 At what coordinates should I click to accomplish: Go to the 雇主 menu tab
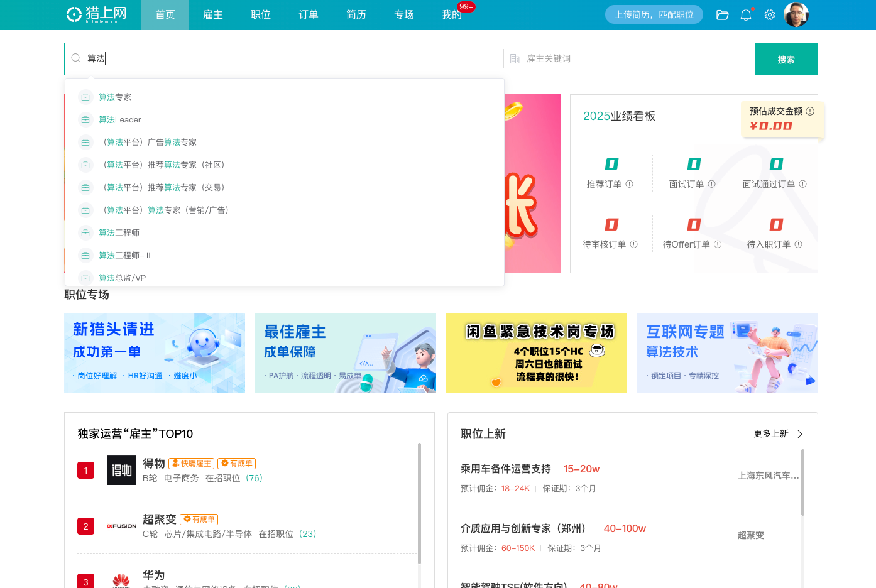pos(213,15)
